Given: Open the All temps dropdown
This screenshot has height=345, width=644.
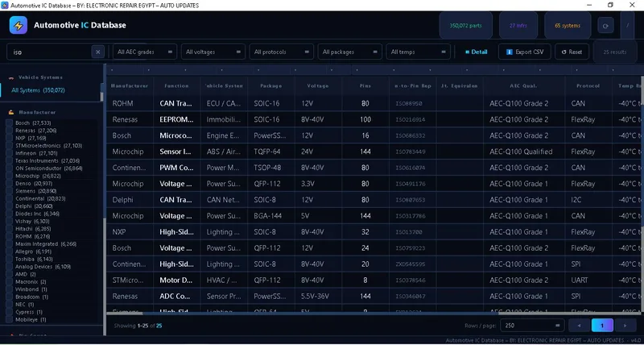Looking at the screenshot, I should pos(418,52).
